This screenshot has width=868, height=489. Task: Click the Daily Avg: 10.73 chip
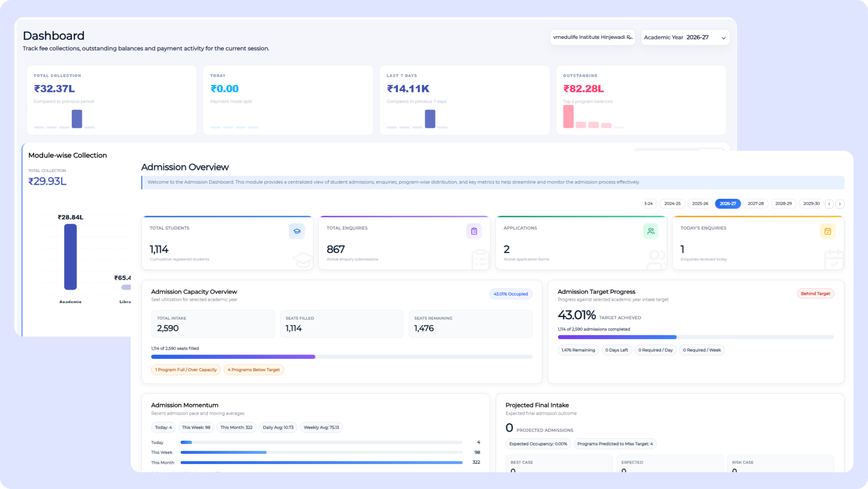278,428
